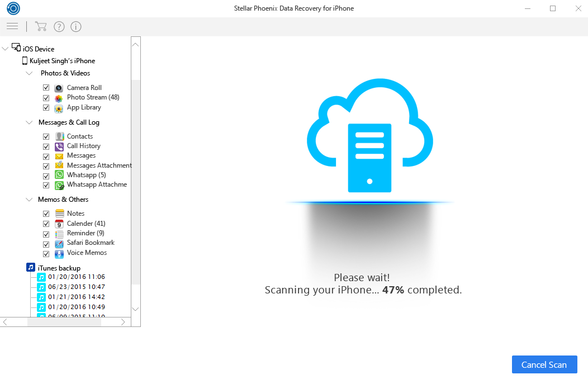Click the horizontal scroll left arrow
The width and height of the screenshot is (588, 384).
[5, 322]
